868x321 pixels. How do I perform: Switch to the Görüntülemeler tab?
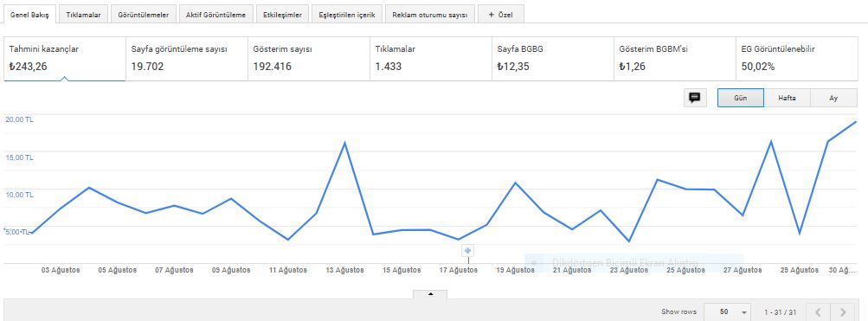click(x=144, y=15)
